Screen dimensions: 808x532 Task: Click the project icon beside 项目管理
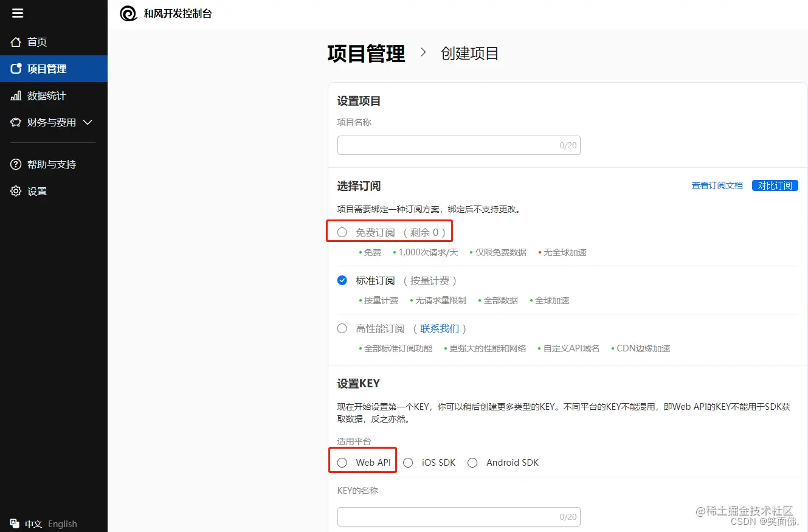coord(16,69)
